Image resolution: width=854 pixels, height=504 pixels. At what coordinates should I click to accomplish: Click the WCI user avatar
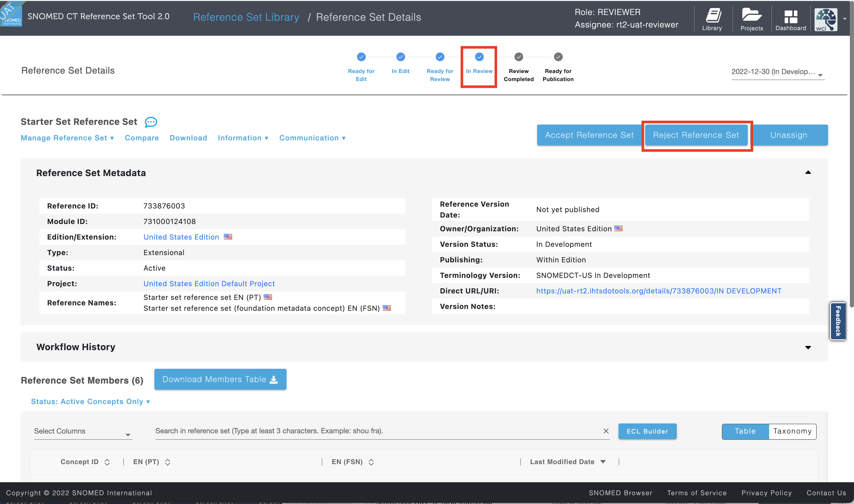[826, 20]
